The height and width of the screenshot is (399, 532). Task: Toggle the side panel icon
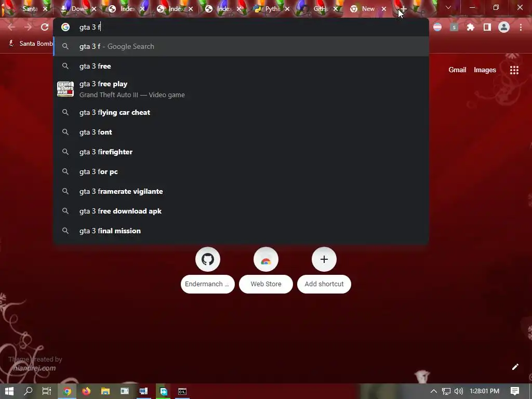487,27
